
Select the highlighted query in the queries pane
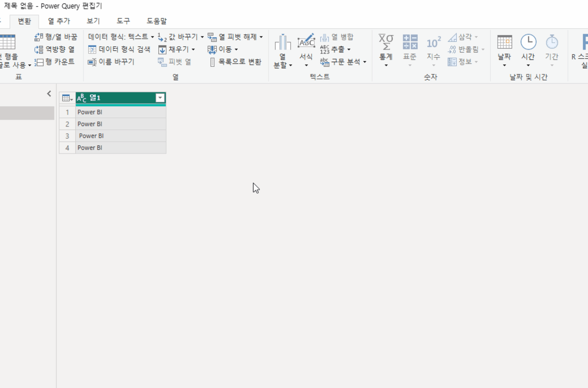point(27,113)
